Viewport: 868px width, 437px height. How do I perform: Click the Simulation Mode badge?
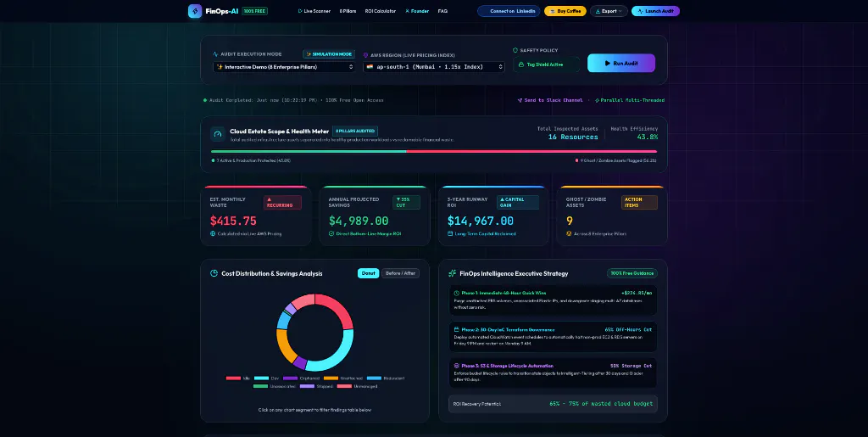pos(329,54)
